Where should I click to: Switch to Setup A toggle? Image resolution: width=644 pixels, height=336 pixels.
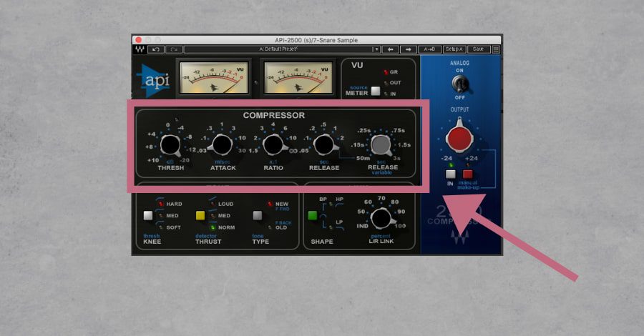[x=454, y=49]
